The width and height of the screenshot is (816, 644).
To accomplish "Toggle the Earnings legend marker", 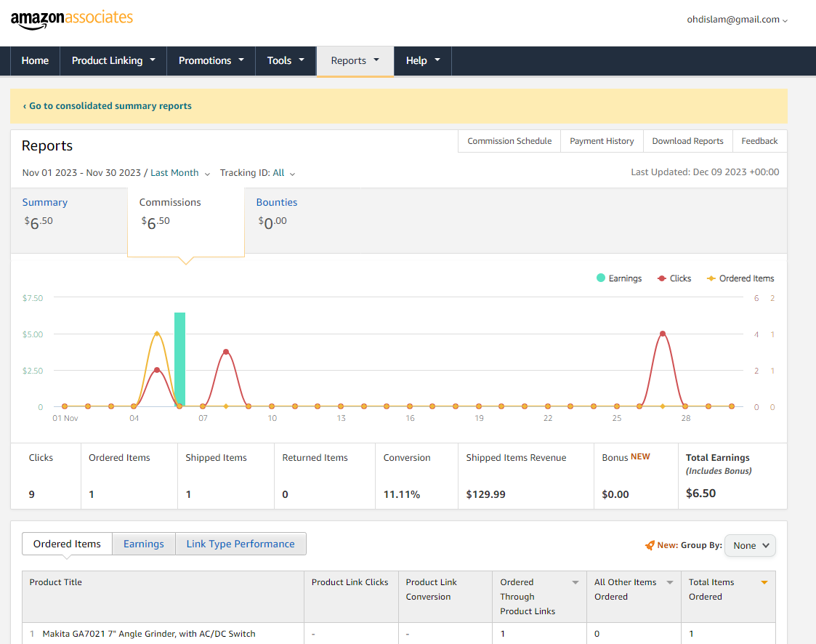I will (600, 278).
